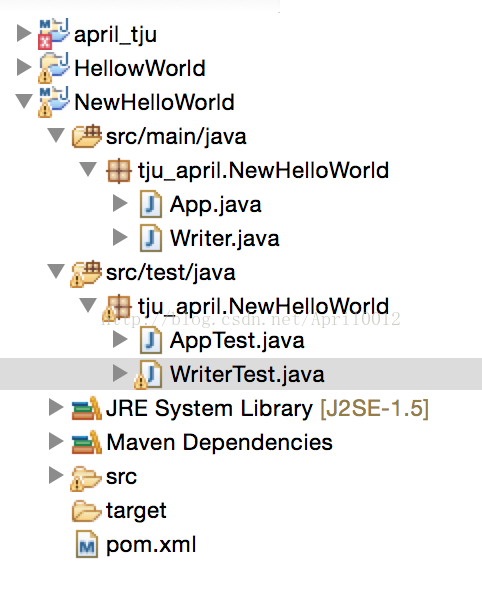This screenshot has height=616, width=482.
Task: Click the Maven Dependencies library icon
Action: (x=87, y=442)
